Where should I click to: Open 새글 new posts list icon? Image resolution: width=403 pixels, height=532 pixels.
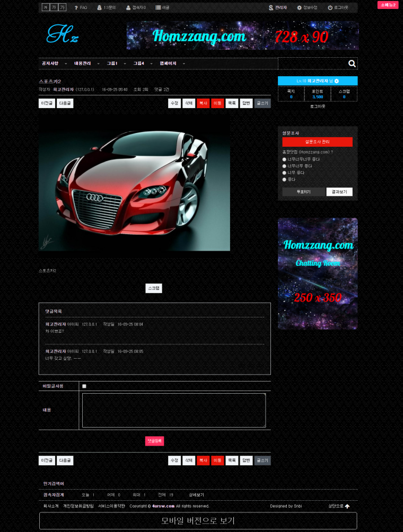[x=158, y=8]
